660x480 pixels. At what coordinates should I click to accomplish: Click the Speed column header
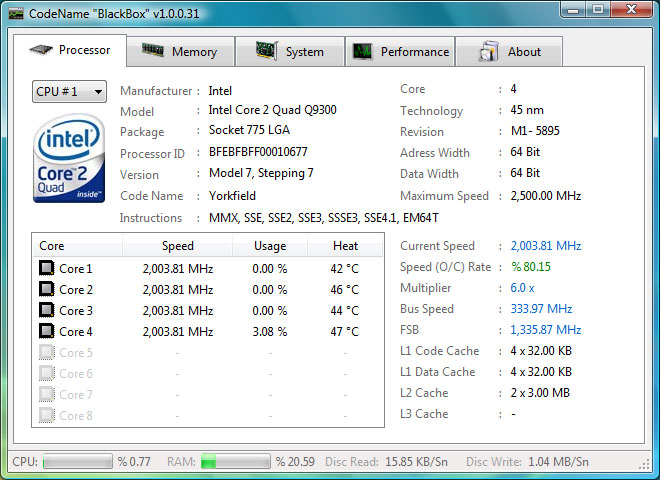click(178, 245)
